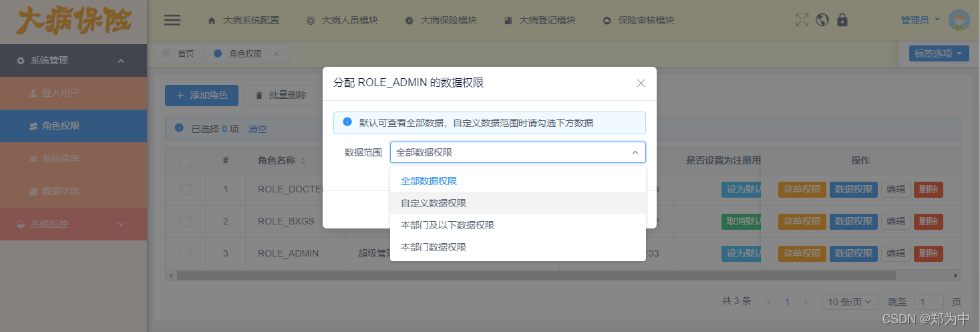980x332 pixels.
Task: Open 保险审核模块 top menu
Action: 638,20
